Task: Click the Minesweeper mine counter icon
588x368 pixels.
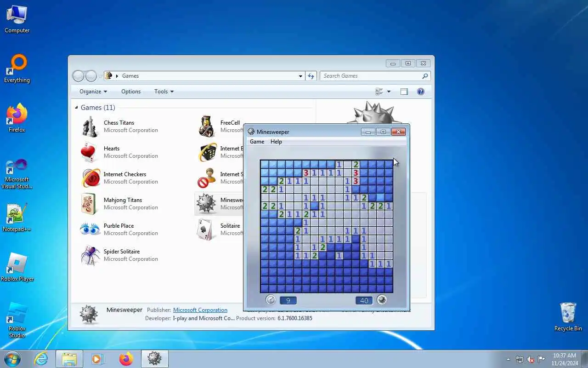Action: [382, 300]
